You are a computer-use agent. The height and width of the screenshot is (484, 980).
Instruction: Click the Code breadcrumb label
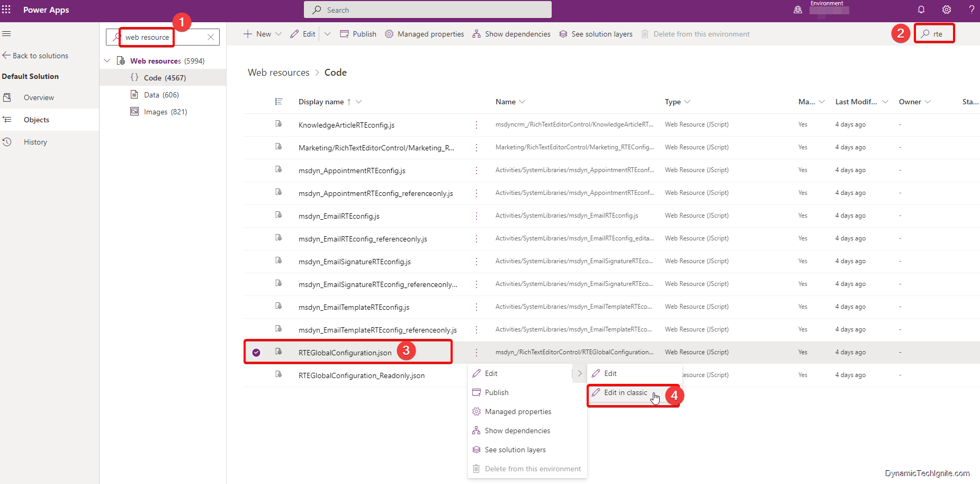click(x=336, y=73)
